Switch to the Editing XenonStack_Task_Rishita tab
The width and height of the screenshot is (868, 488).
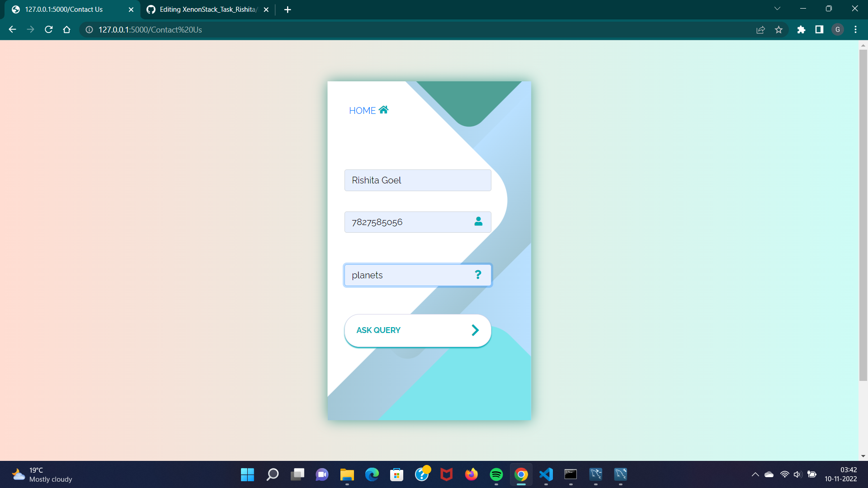coord(208,9)
